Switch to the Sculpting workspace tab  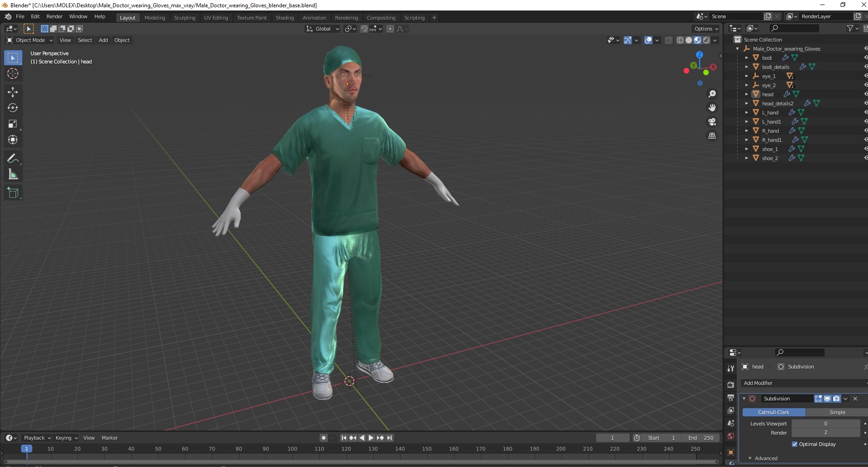coord(185,18)
